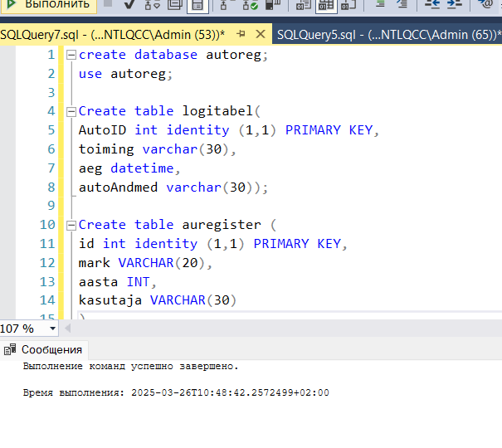Click the table name logitabel
The height and width of the screenshot is (448, 502).
pyautogui.click(x=217, y=111)
